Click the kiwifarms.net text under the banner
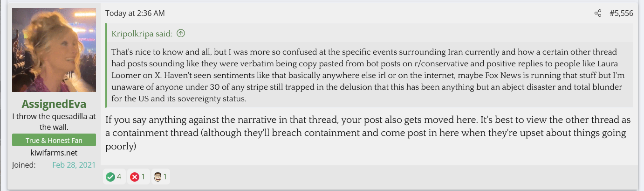This screenshot has width=644, height=191. click(x=54, y=153)
